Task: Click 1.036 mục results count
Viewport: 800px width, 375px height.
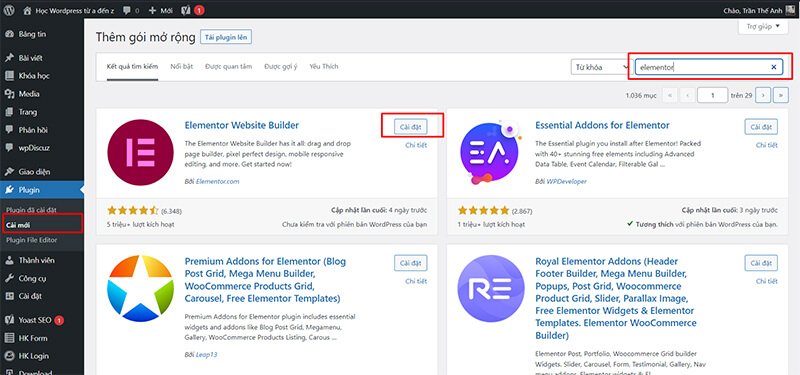Action: (640, 95)
